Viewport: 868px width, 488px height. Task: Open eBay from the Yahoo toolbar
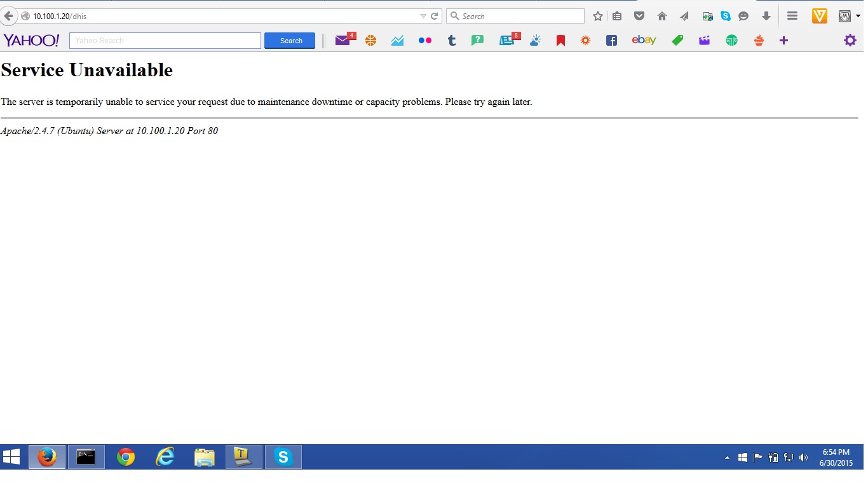click(643, 41)
